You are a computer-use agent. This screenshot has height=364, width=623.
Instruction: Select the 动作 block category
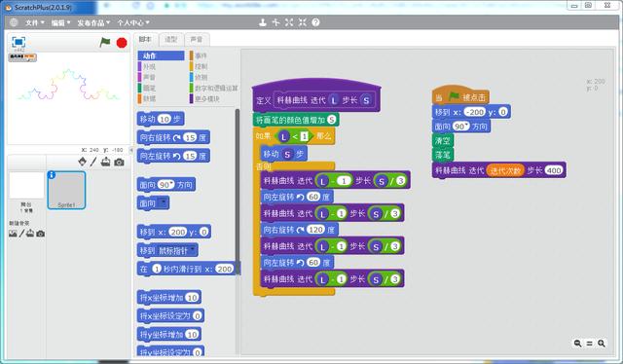point(161,55)
